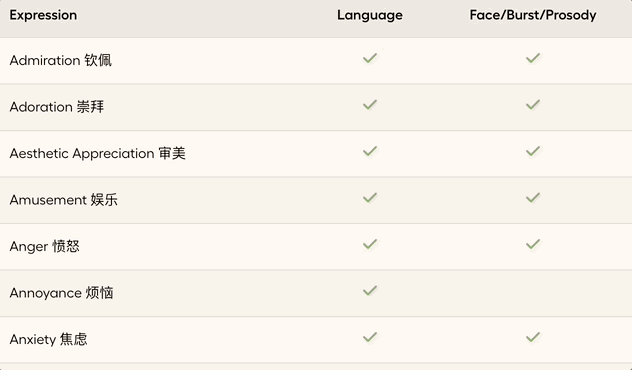Click the Language checkmark for Anger
Viewport: 632px width, 370px height.
[x=370, y=244]
